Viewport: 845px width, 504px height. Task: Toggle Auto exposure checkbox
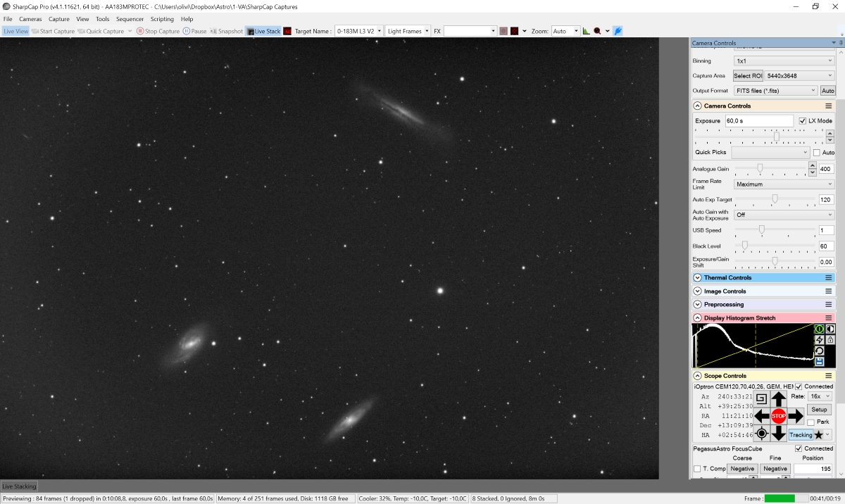point(817,153)
